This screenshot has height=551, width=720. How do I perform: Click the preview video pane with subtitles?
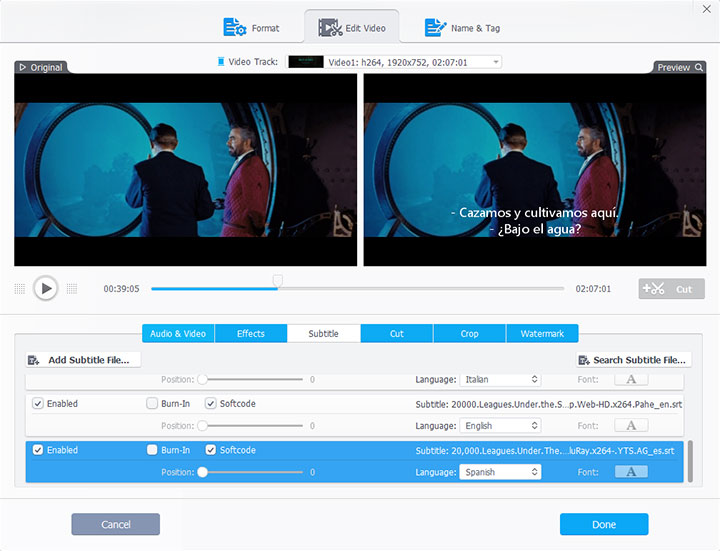click(535, 169)
